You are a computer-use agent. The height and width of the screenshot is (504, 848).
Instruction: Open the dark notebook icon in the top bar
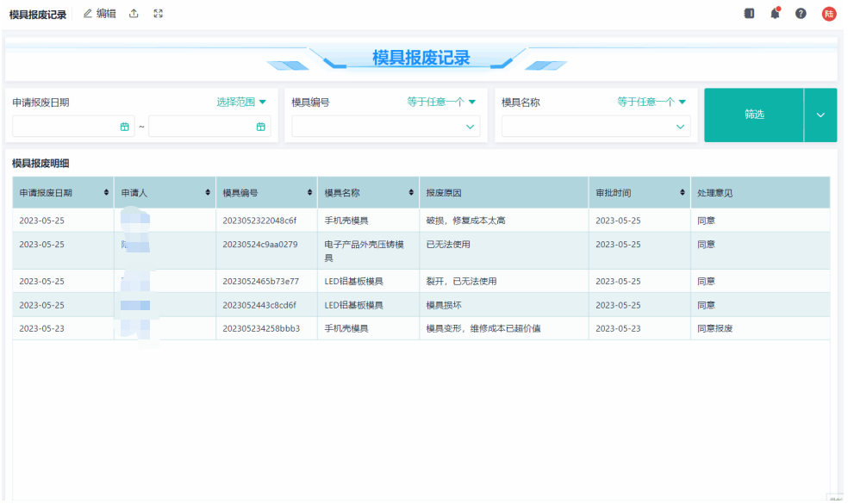[x=749, y=14]
